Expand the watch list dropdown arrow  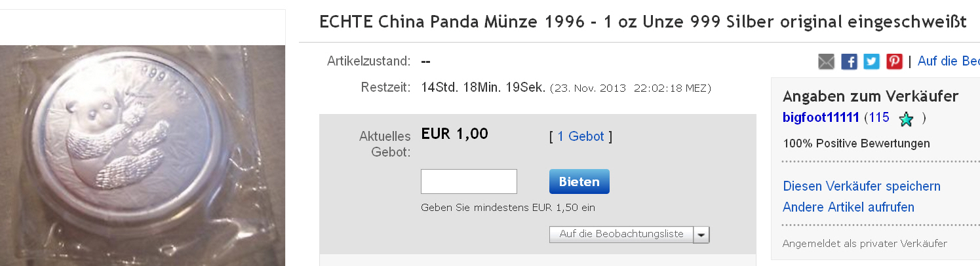[x=701, y=235]
